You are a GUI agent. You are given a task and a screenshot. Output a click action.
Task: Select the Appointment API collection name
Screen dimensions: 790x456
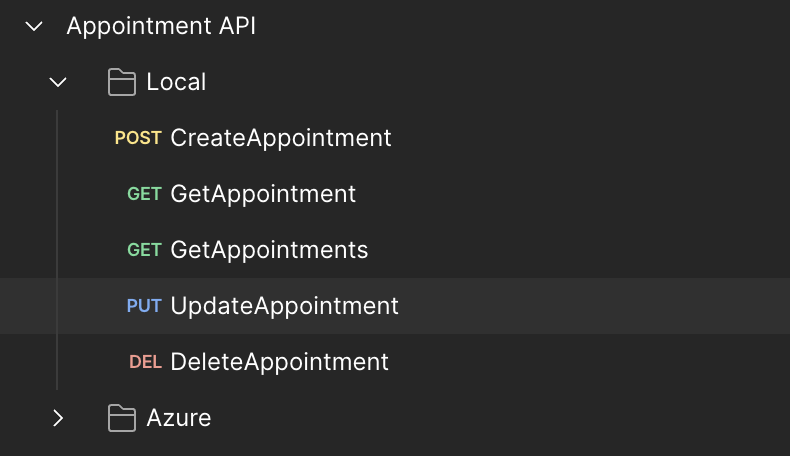pos(161,26)
